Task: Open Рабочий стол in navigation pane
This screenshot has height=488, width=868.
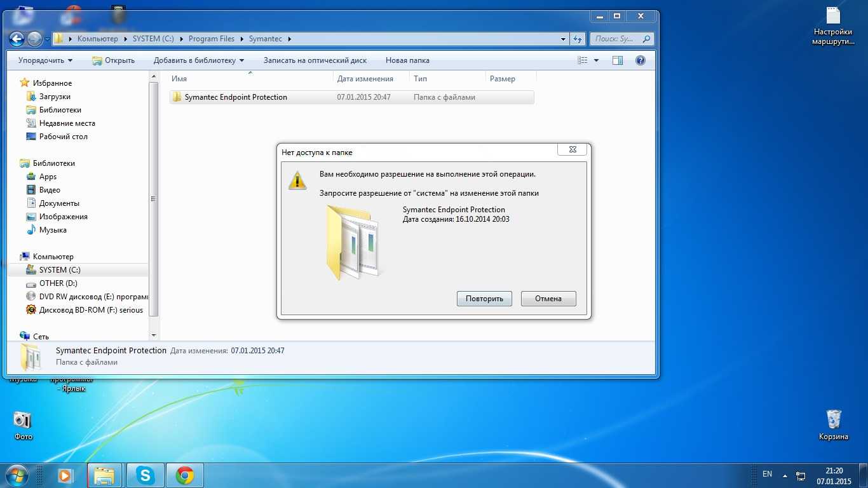Action: pos(57,137)
